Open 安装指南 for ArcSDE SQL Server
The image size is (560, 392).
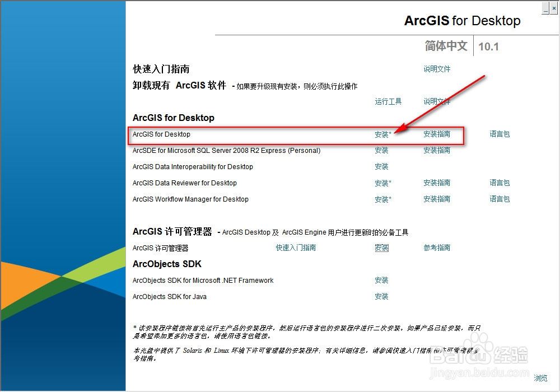(x=437, y=150)
